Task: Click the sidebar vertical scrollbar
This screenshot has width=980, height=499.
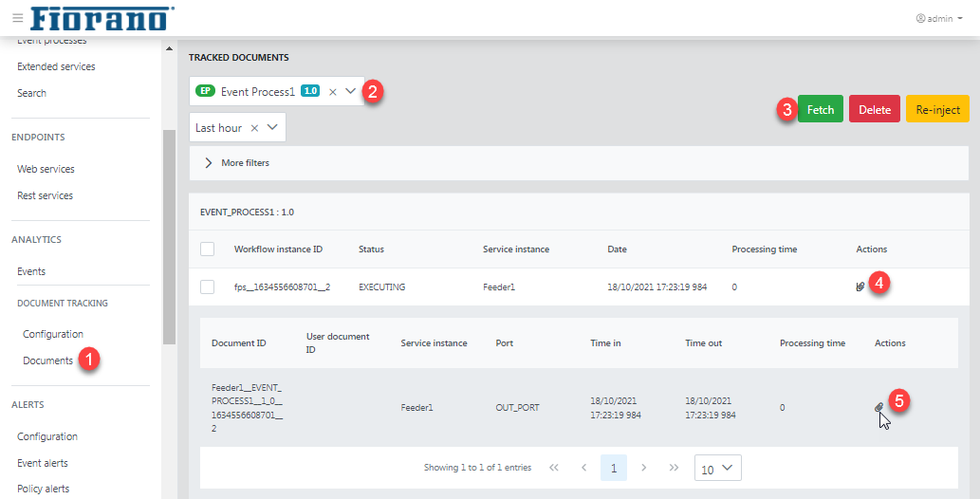Action: pyautogui.click(x=169, y=237)
